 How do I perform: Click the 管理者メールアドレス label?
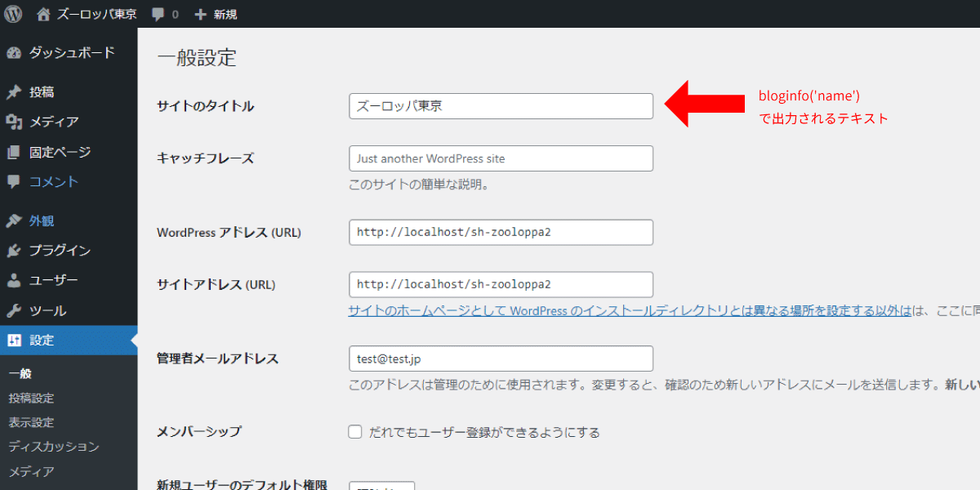[217, 359]
